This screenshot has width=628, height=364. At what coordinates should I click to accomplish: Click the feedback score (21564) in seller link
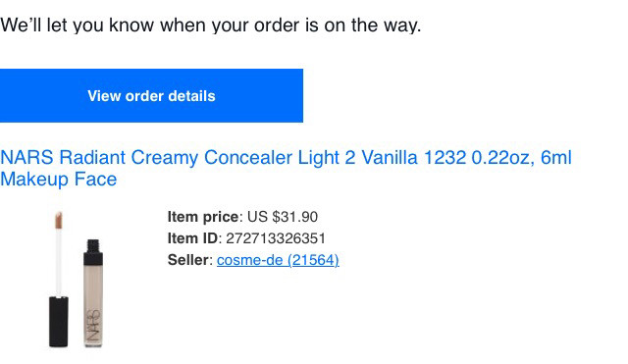point(313,260)
